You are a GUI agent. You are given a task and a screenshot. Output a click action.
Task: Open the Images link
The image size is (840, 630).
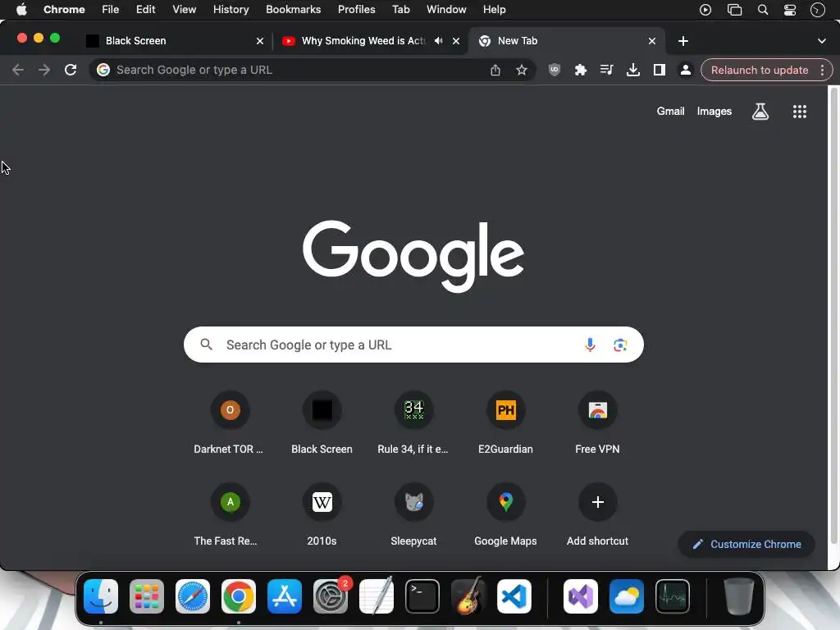pyautogui.click(x=714, y=111)
